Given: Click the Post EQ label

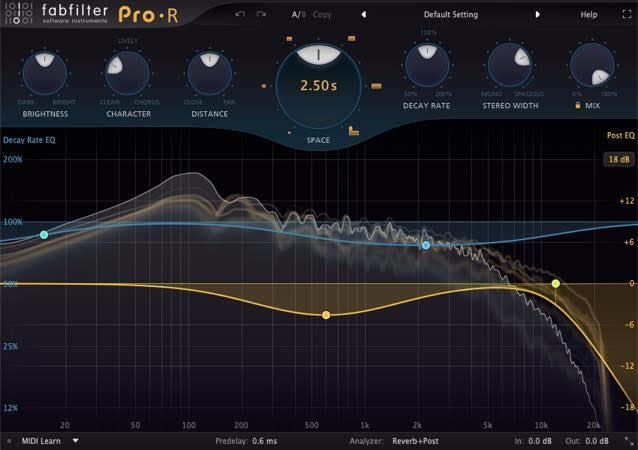Looking at the screenshot, I should [621, 135].
